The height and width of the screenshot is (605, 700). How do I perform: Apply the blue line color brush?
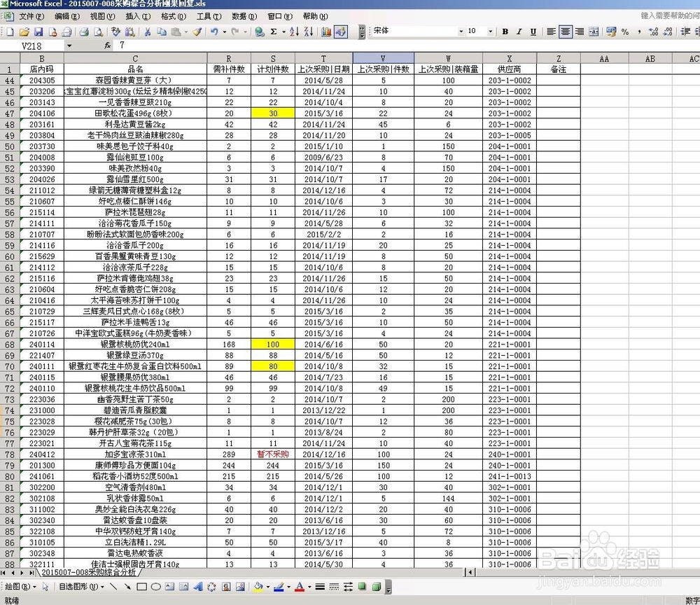pos(279,587)
